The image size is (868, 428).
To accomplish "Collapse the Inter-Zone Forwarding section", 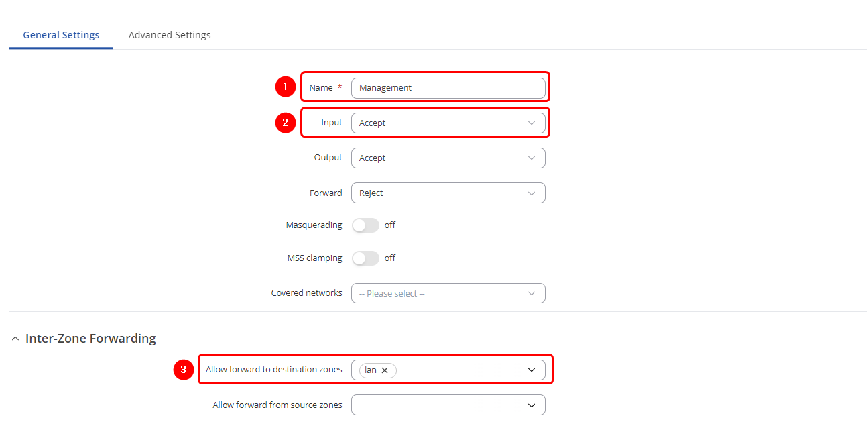I will (15, 339).
